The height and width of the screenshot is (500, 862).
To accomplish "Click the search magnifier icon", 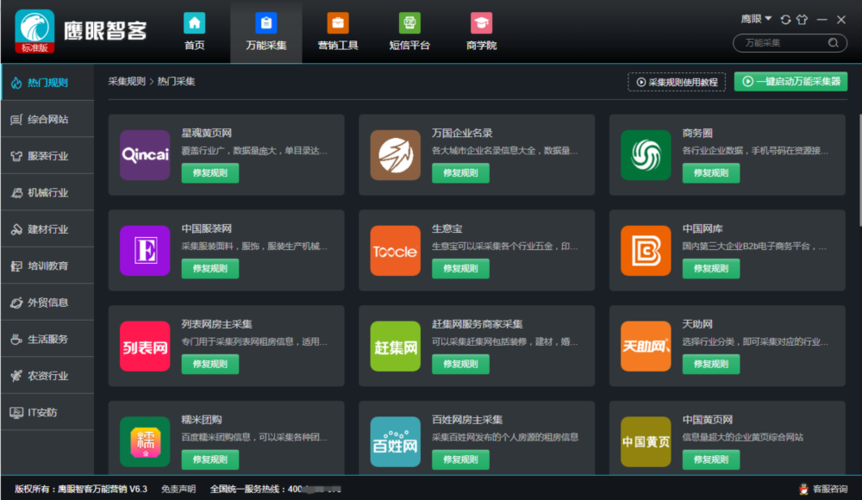I will 833,43.
